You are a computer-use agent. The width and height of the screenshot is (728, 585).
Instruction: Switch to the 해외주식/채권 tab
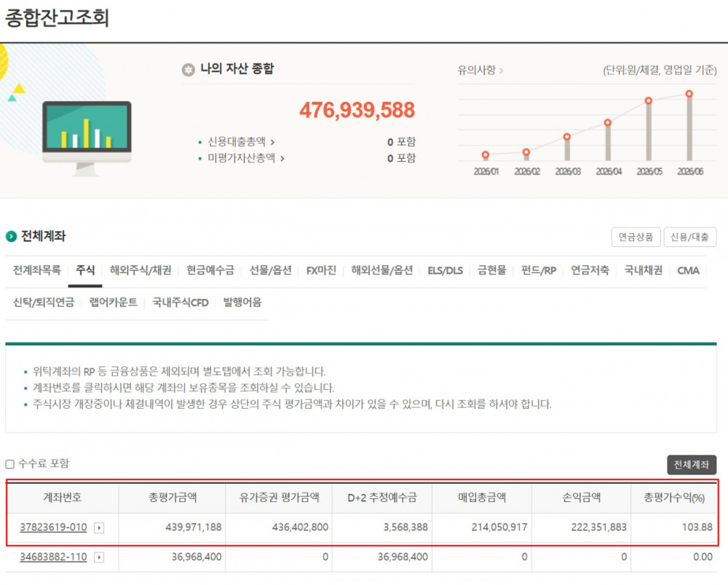pos(141,270)
